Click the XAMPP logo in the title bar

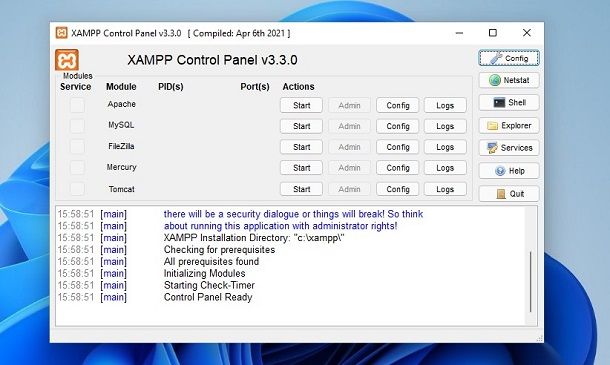click(61, 33)
